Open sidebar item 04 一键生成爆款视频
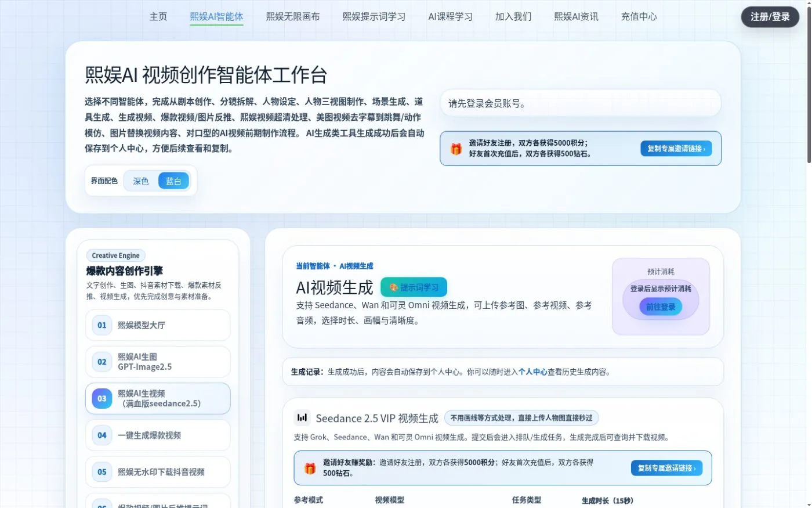 [x=158, y=435]
